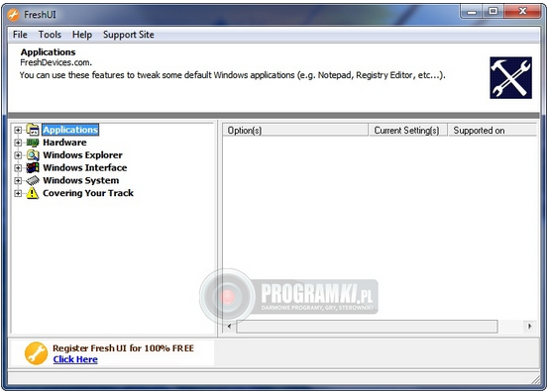Select the Applications tree item label
This screenshot has width=550, height=392.
pyautogui.click(x=70, y=130)
